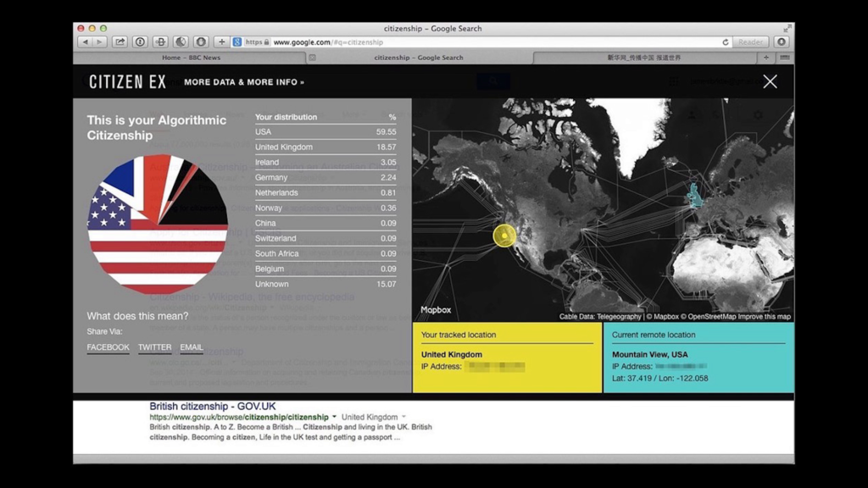Open the Share button in Safari toolbar
The height and width of the screenshot is (488, 868).
tap(120, 42)
